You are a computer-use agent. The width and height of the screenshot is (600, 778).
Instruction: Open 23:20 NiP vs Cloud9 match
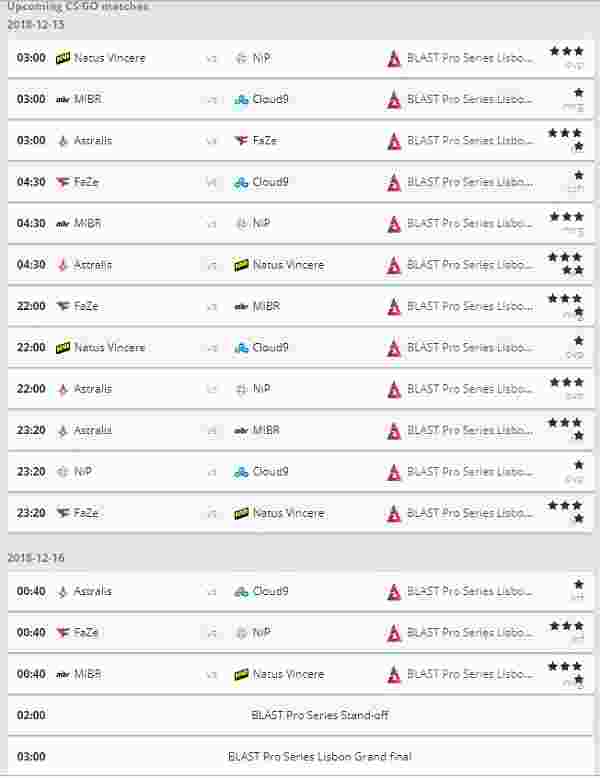(300, 472)
